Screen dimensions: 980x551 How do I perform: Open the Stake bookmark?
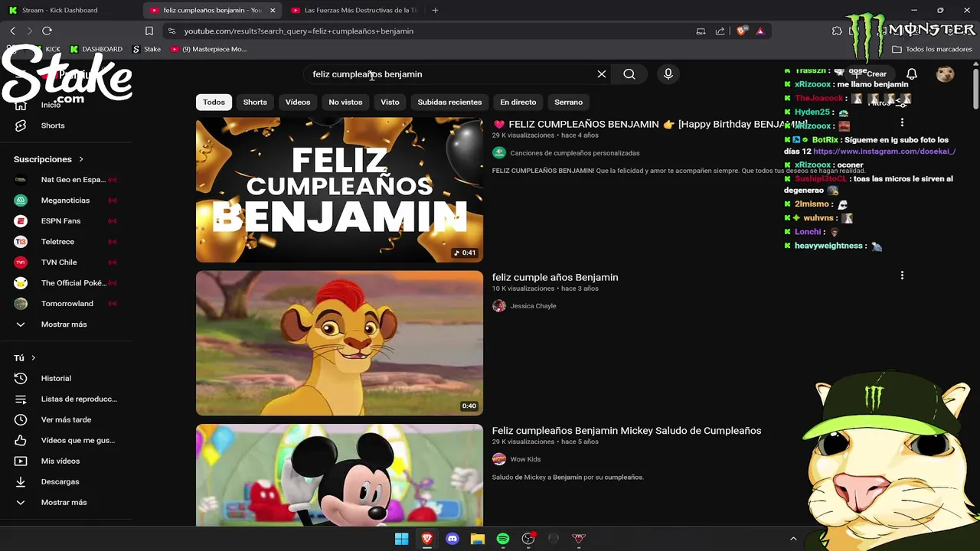[x=146, y=49]
